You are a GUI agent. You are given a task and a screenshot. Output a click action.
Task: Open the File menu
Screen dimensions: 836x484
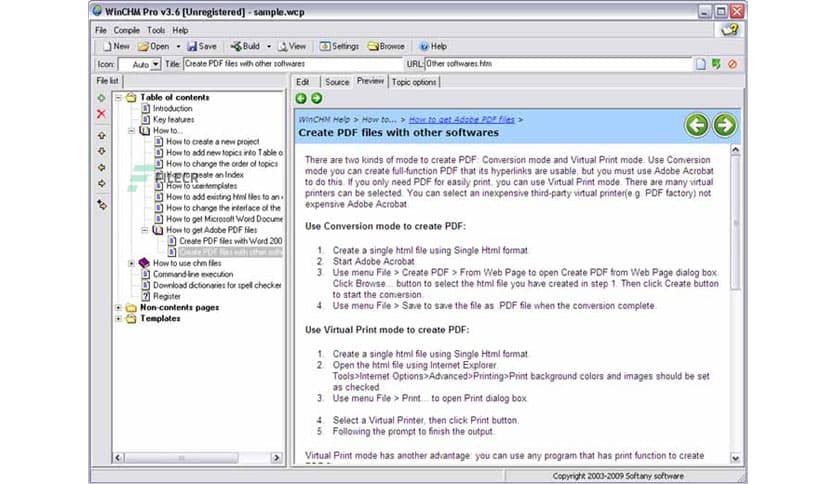tap(101, 30)
